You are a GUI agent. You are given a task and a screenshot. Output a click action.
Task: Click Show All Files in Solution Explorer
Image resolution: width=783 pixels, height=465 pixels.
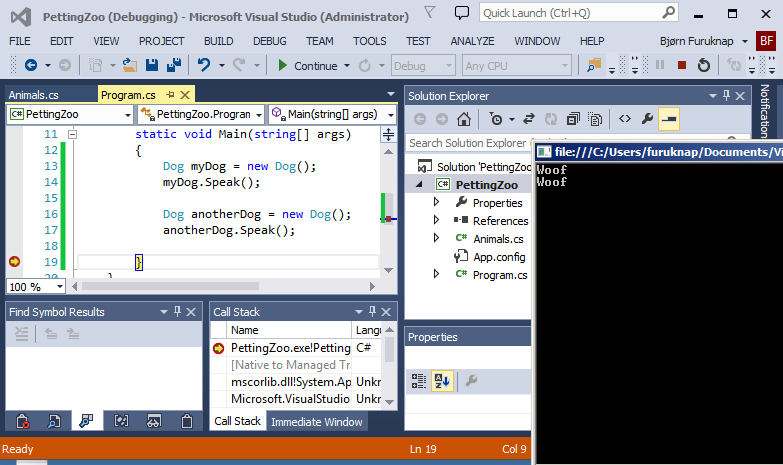click(595, 119)
